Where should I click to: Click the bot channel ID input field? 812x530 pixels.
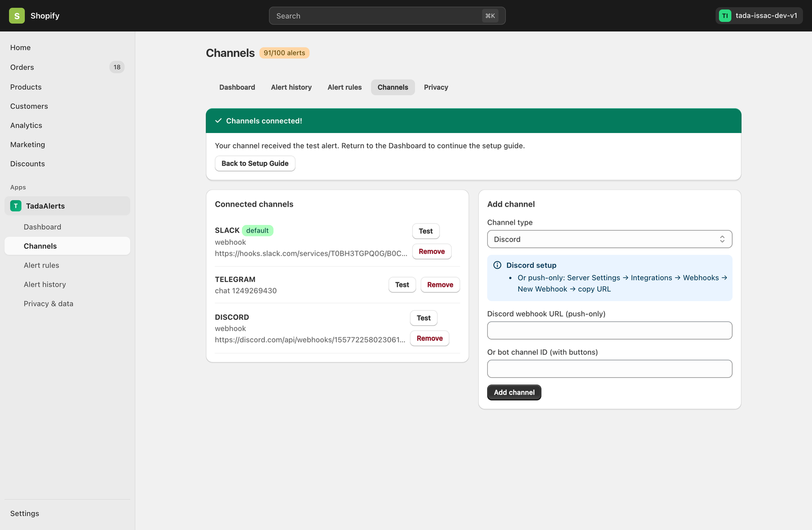pyautogui.click(x=610, y=369)
